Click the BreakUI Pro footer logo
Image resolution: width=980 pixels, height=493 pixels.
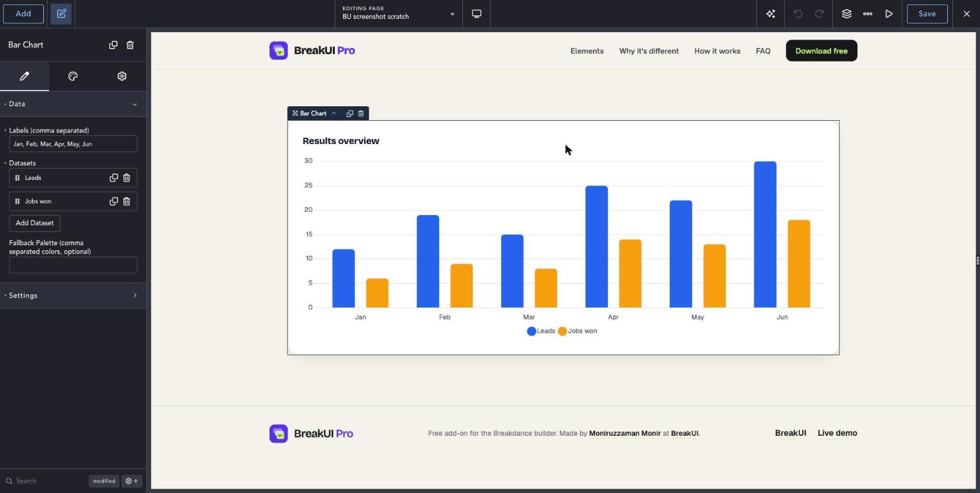[312, 434]
